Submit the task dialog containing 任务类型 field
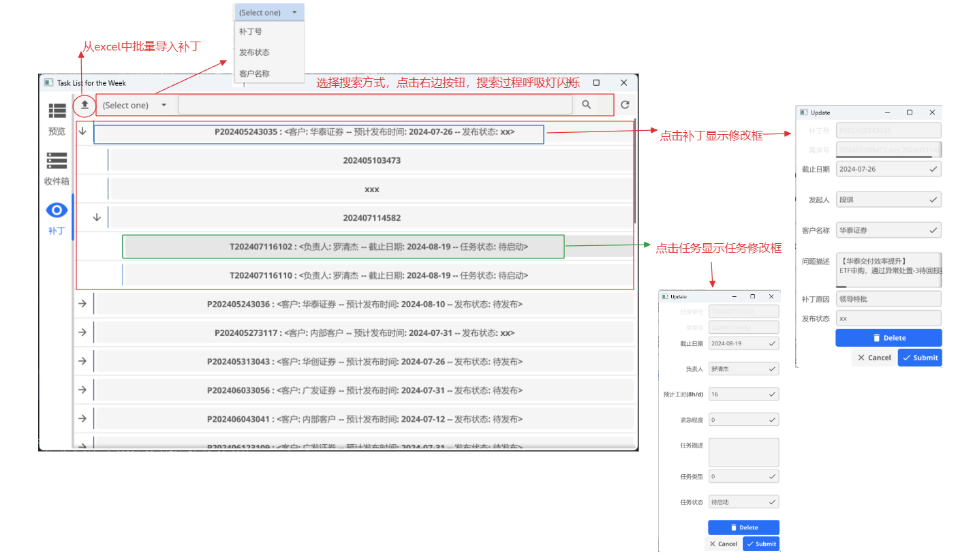 tap(760, 544)
